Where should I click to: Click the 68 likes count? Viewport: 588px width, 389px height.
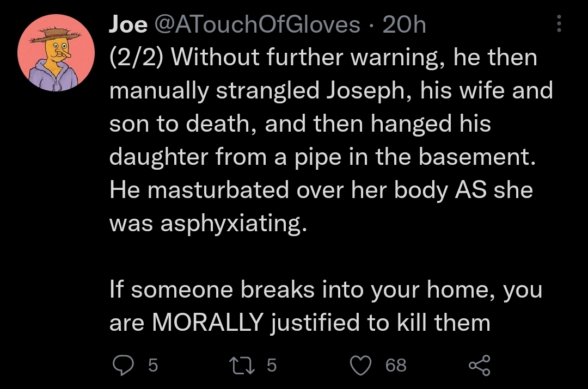396,365
